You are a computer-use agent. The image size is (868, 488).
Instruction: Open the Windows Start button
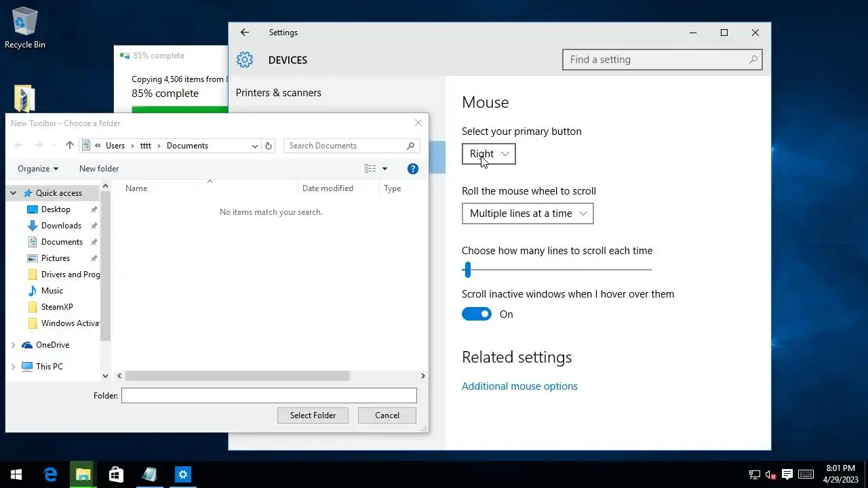pos(16,474)
